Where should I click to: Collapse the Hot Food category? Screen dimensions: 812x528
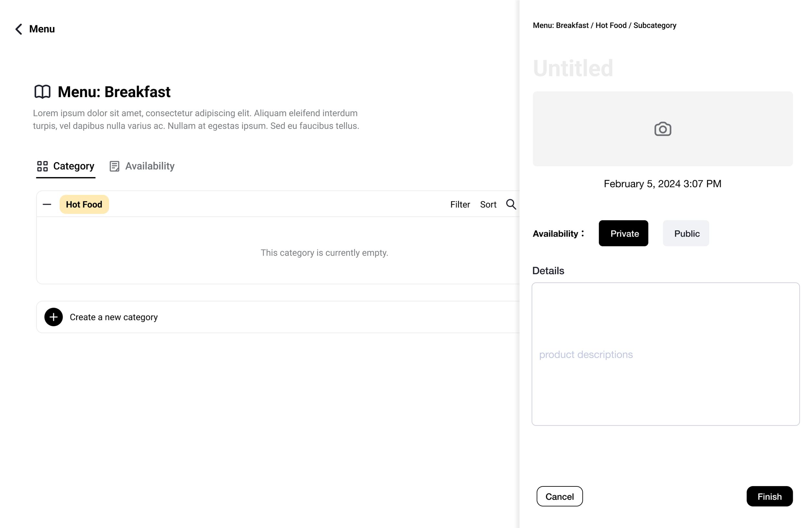click(x=47, y=204)
